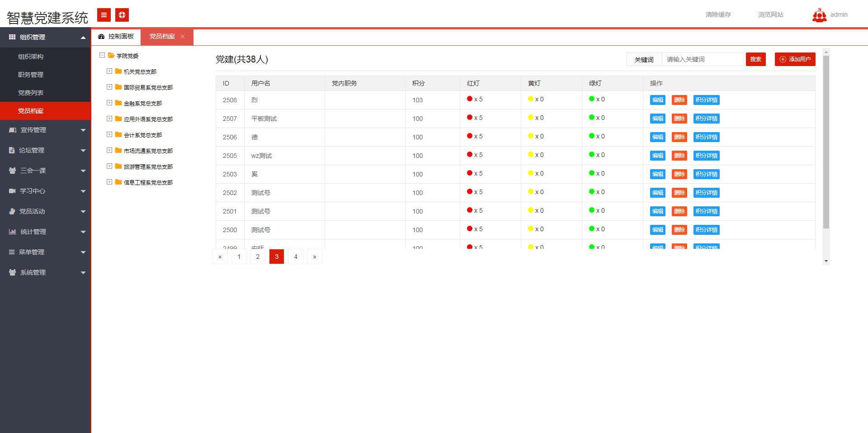
Task: Switch to the 控制面板 tab
Action: pos(116,37)
